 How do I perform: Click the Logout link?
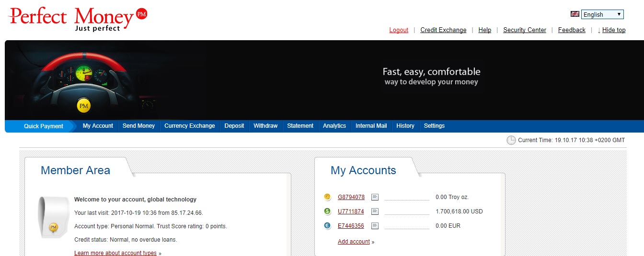click(399, 30)
